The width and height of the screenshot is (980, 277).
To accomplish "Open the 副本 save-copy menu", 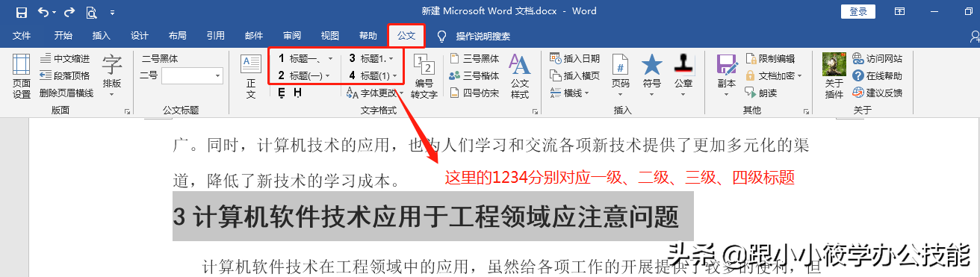I will point(726,76).
